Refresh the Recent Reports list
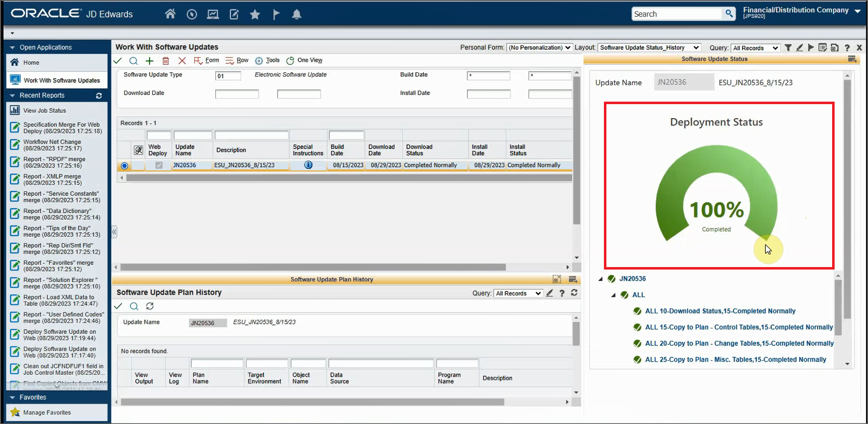The height and width of the screenshot is (424, 868). tap(99, 96)
